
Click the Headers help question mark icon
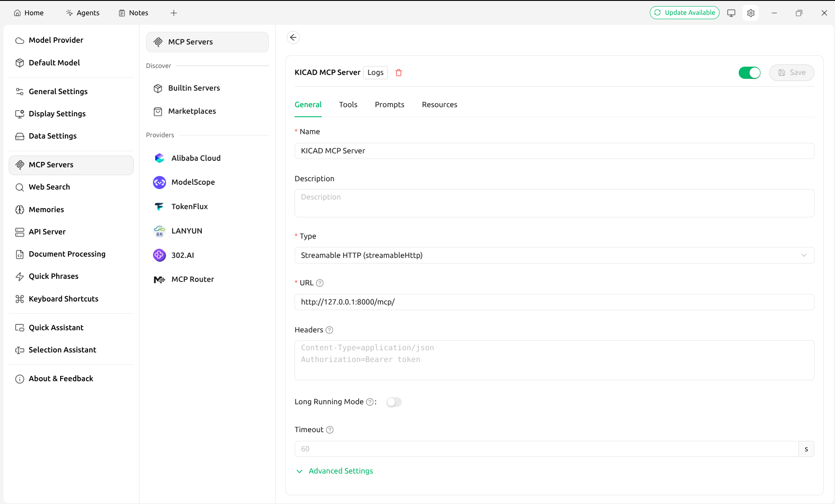[x=329, y=330]
